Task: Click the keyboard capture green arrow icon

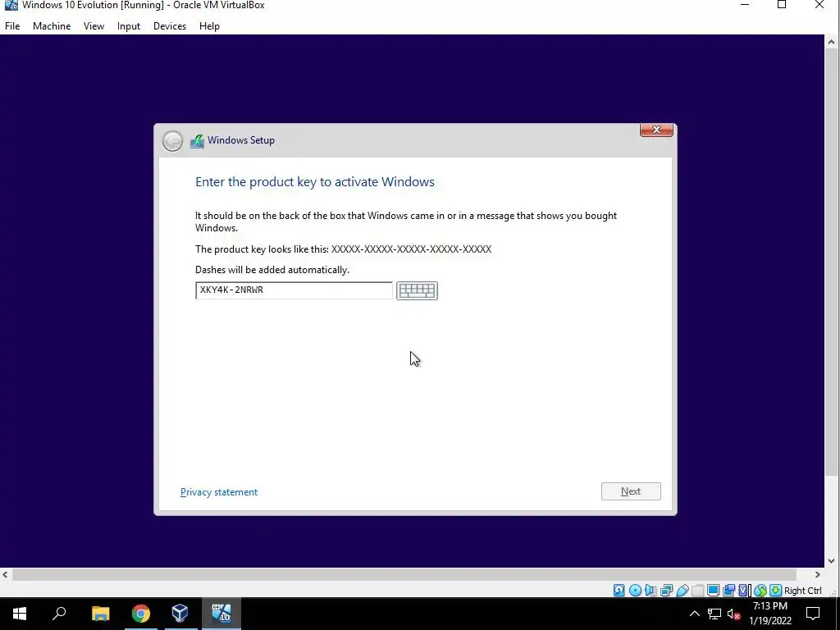Action: coord(775,591)
